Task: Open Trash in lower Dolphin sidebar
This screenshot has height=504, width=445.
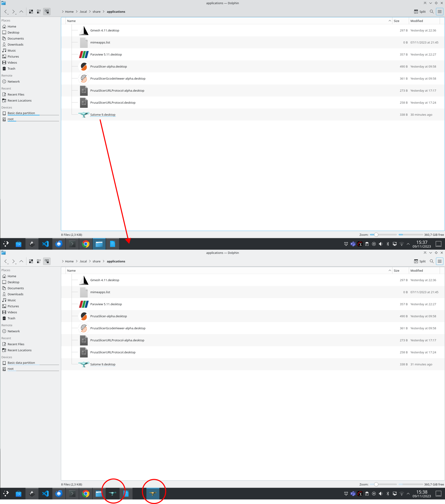Action: [11, 318]
